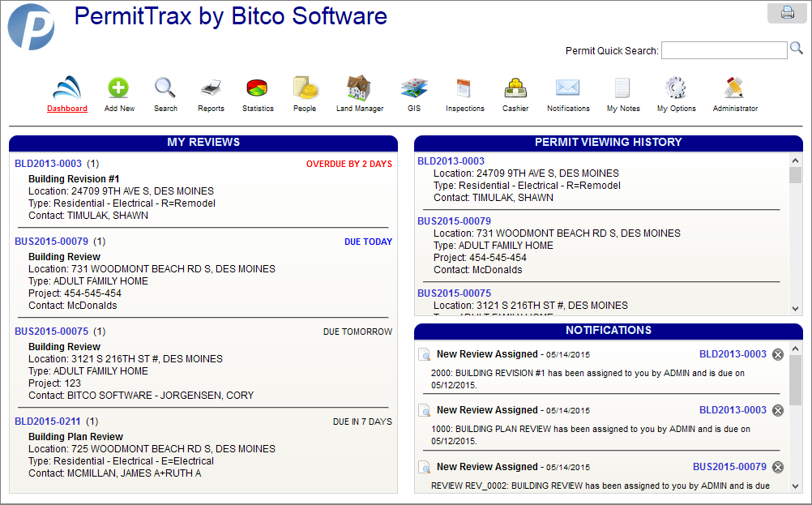The height and width of the screenshot is (505, 812).
Task: Click the DUE TODAY status
Action: click(368, 242)
